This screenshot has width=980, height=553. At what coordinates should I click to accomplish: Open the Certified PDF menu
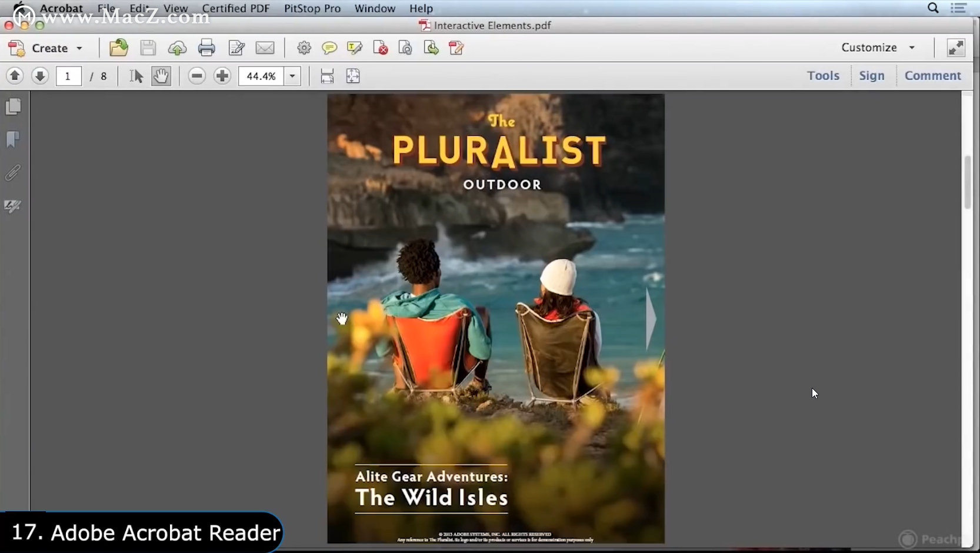point(236,8)
